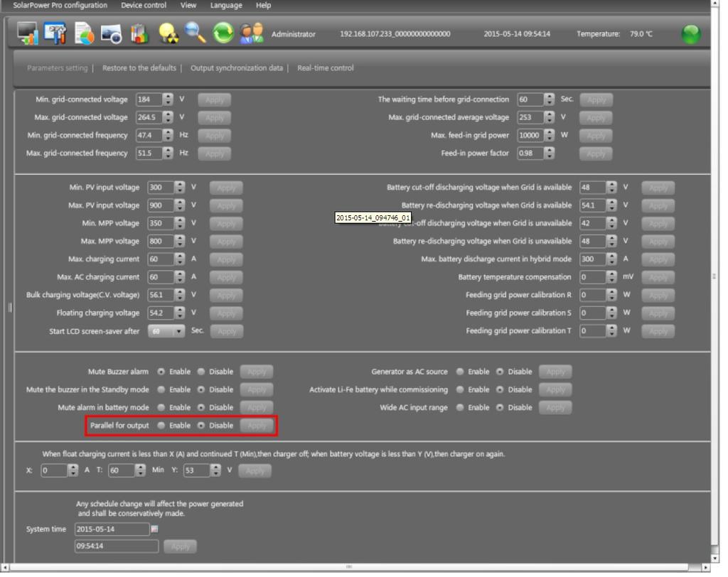Click the green status orb indicator
Image resolution: width=728 pixels, height=577 pixels.
(x=691, y=34)
